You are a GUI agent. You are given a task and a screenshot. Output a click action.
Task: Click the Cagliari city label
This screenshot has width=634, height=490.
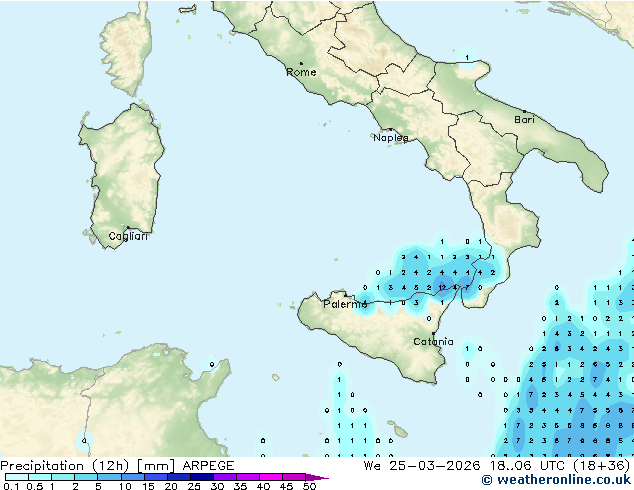click(x=128, y=236)
